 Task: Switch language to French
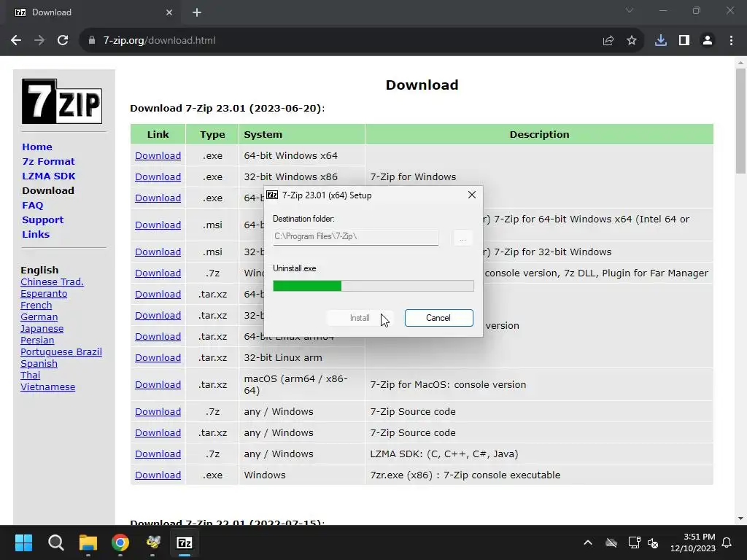36,306
